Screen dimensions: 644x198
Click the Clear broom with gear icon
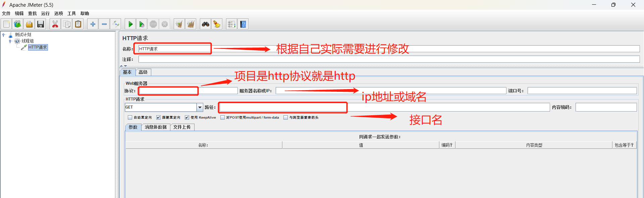(x=179, y=24)
